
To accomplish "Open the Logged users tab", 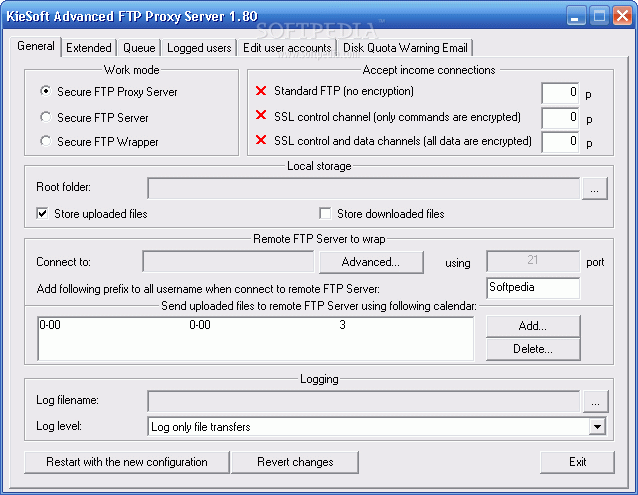I will tap(199, 48).
